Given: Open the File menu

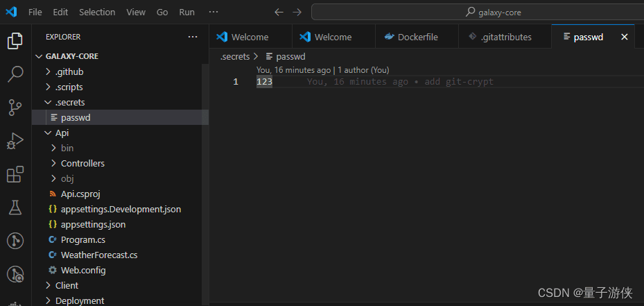Looking at the screenshot, I should [x=35, y=12].
